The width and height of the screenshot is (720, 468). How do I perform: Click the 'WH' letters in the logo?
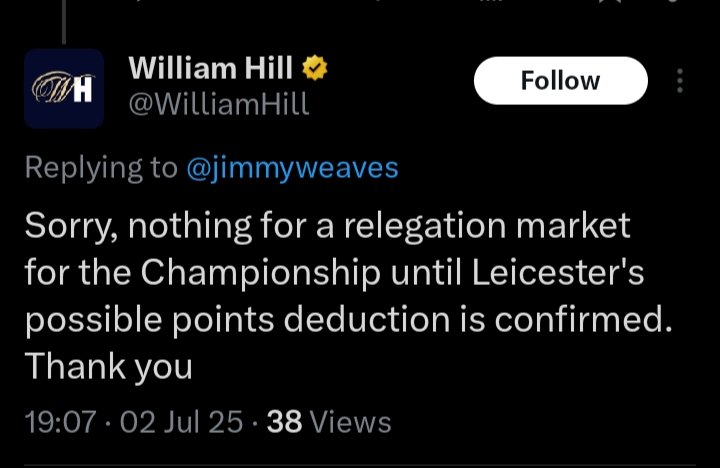point(63,88)
